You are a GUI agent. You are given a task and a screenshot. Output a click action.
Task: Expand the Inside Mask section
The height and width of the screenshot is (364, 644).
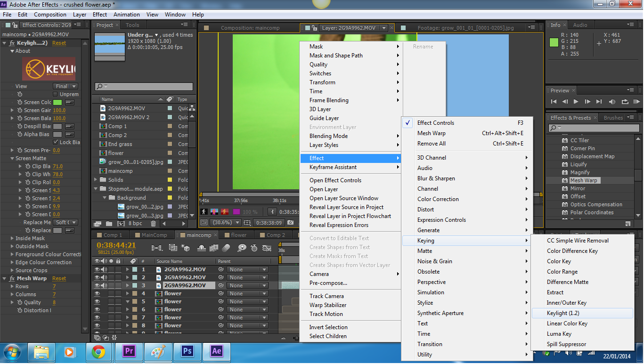tap(12, 238)
